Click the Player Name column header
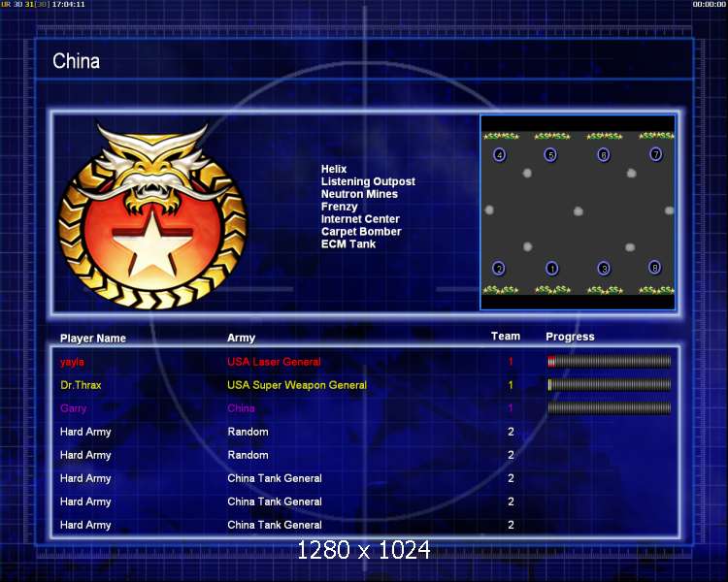728x582 pixels. (x=93, y=339)
